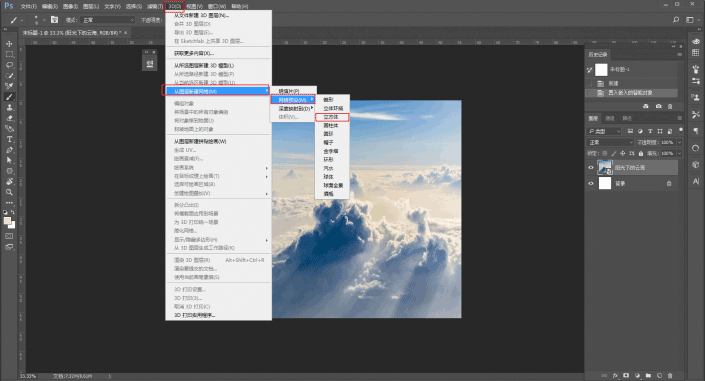This screenshot has height=381, width=705.
Task: Set history brush source for 新建 state
Action: point(589,84)
